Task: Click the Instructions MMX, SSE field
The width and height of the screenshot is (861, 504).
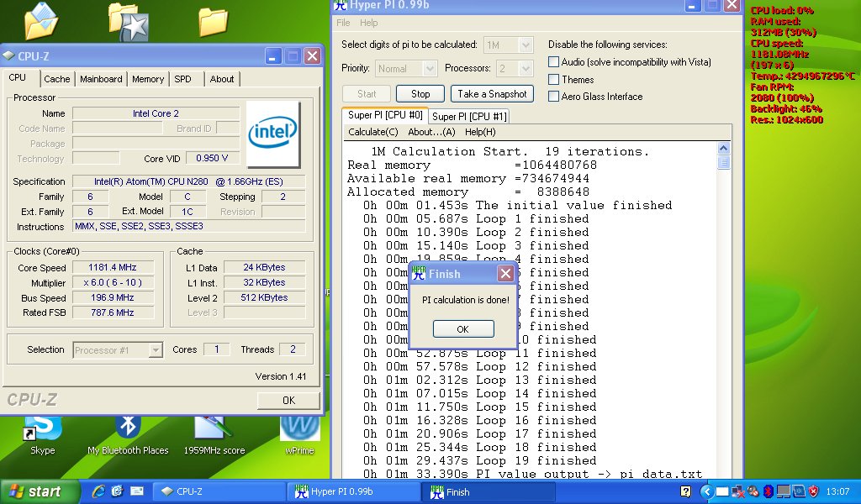Action: (189, 226)
